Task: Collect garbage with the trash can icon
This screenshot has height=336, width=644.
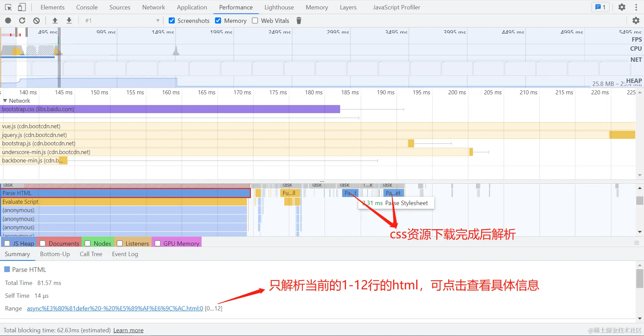Action: (x=299, y=20)
